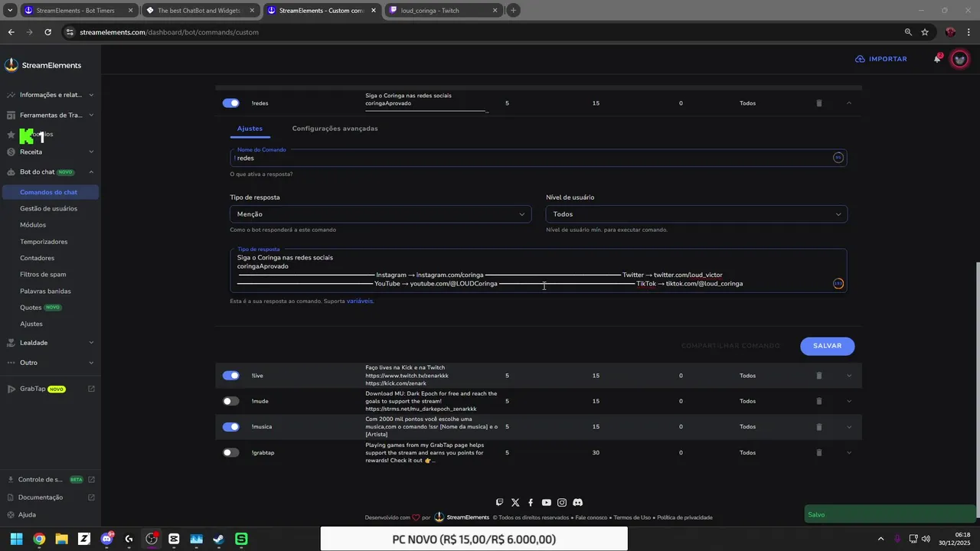Open the Instagram icon in the footer
Image resolution: width=980 pixels, height=551 pixels.
[562, 503]
